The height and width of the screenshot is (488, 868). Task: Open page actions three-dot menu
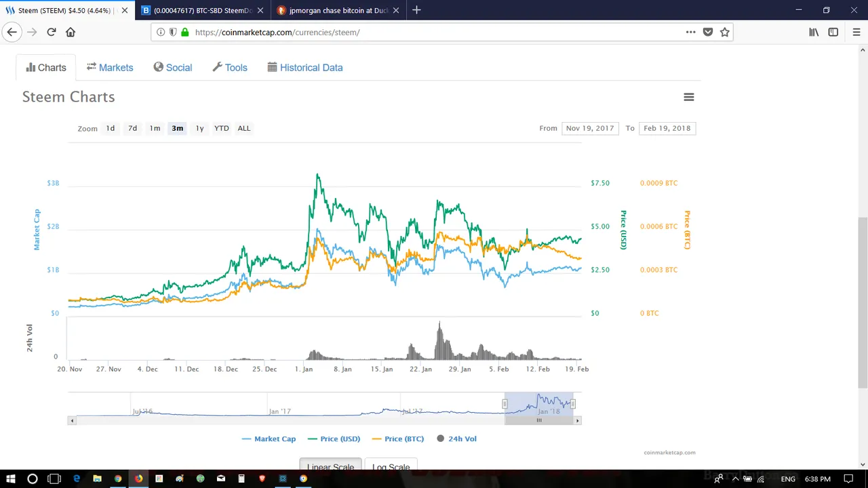tap(690, 32)
